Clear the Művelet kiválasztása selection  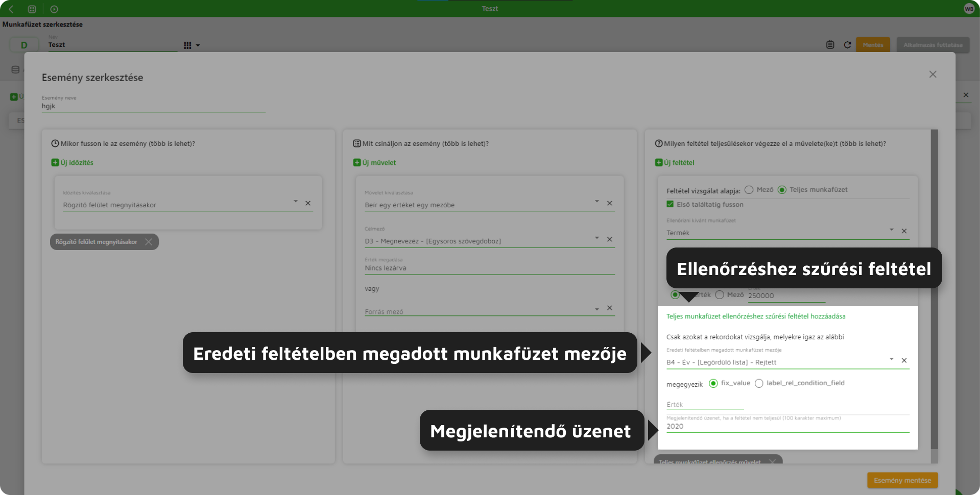[609, 203]
